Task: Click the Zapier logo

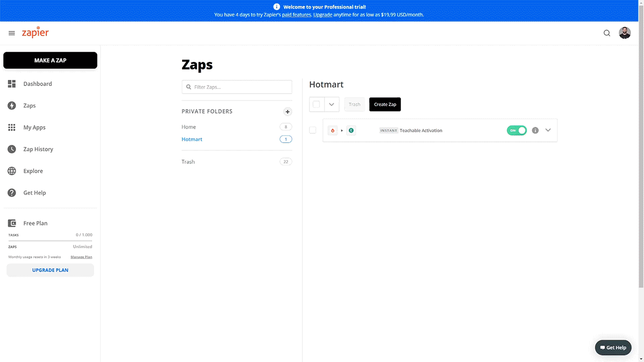Action: [35, 32]
